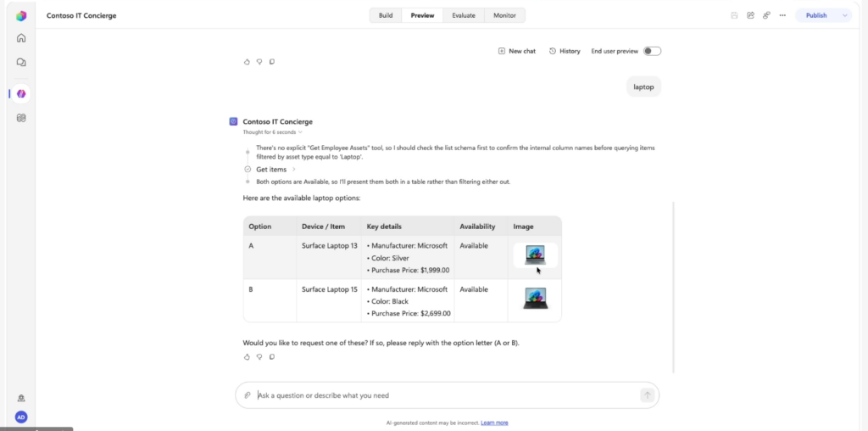The height and width of the screenshot is (431, 868).
Task: Click the Publish button
Action: (x=816, y=15)
